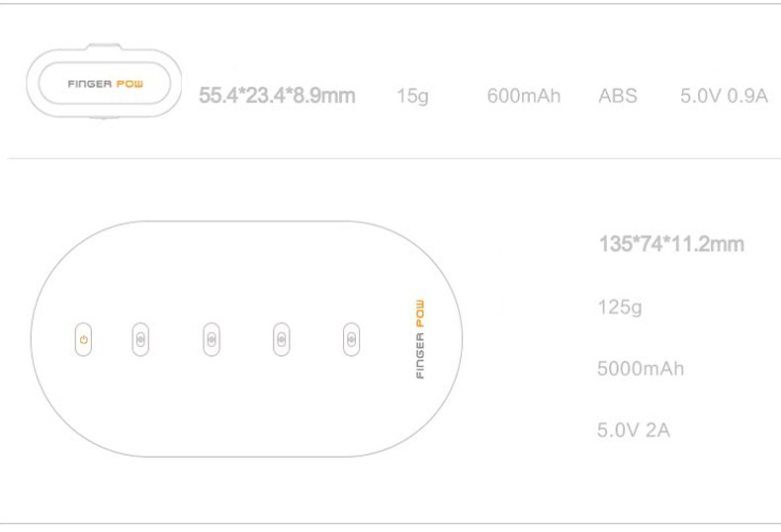Select the 55.4*23.4*8.9mm dimensions text
This screenshot has width=781, height=532.
(277, 97)
